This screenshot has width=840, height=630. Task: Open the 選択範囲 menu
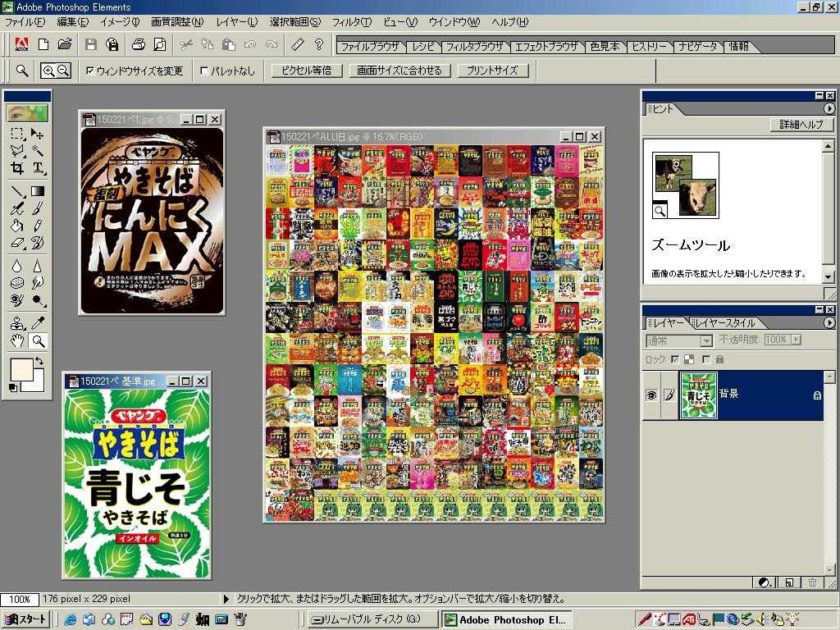[294, 22]
